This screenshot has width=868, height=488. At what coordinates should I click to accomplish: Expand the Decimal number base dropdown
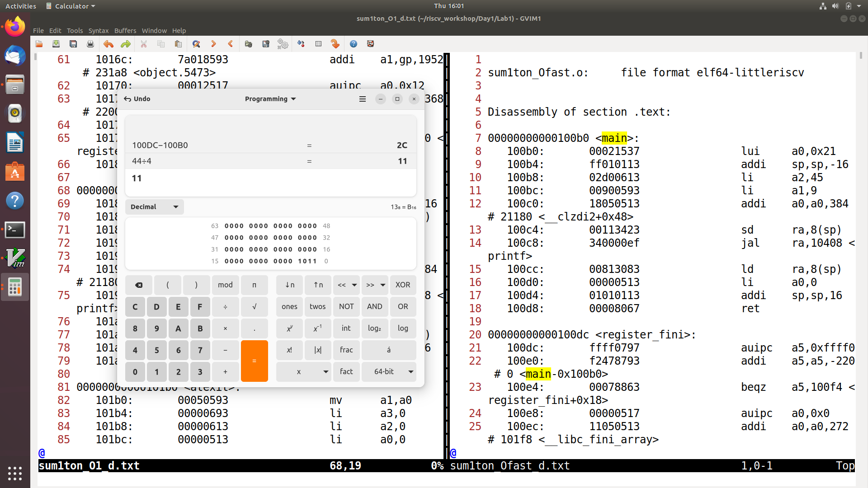click(154, 207)
